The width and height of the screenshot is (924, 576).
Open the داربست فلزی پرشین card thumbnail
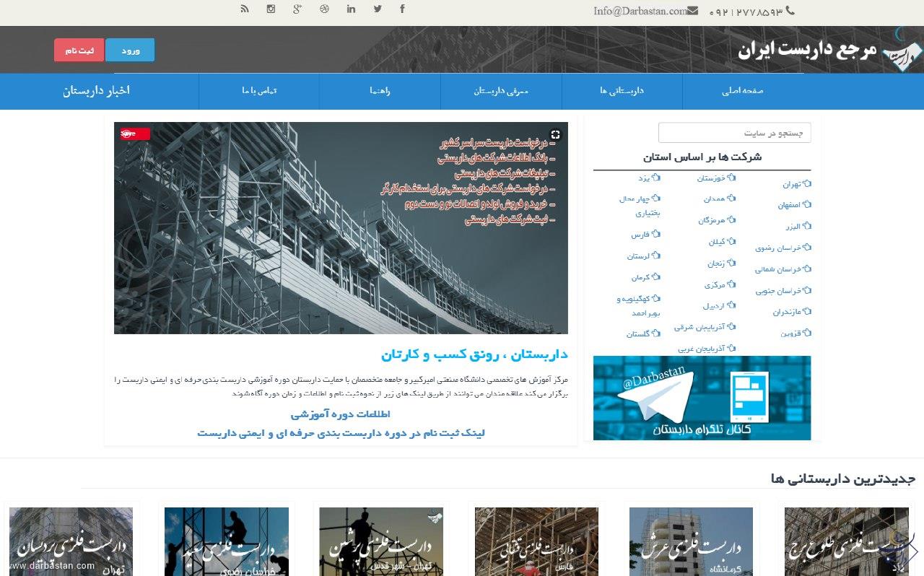[x=381, y=541]
